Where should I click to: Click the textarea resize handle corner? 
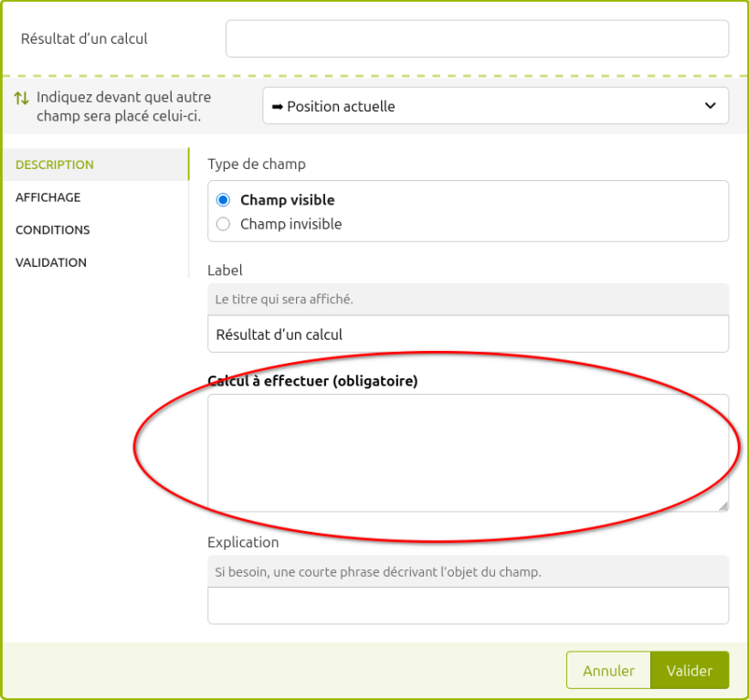click(x=723, y=507)
